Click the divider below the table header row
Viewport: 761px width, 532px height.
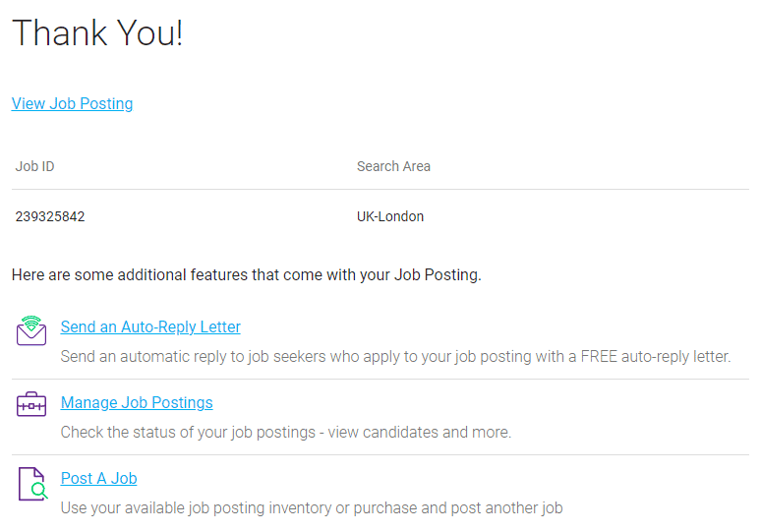tap(380, 190)
